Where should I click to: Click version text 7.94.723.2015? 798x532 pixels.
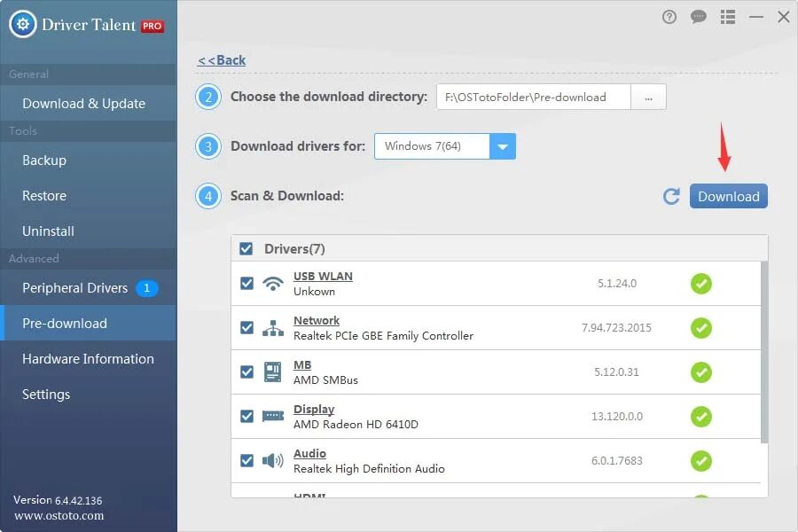coord(616,328)
